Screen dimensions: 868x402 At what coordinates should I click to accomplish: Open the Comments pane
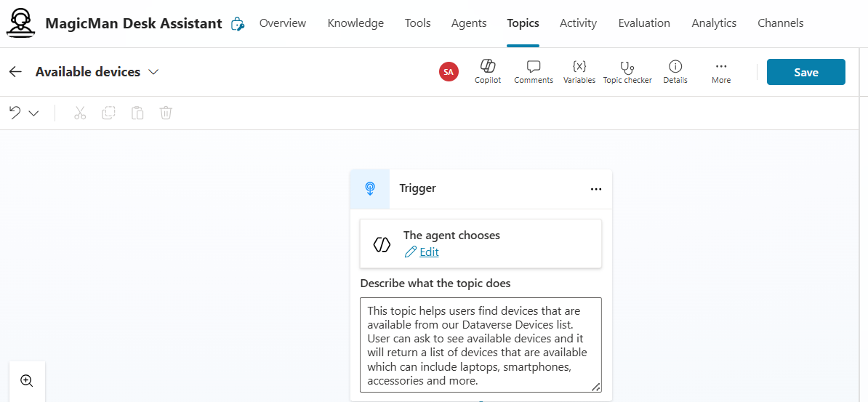(534, 72)
